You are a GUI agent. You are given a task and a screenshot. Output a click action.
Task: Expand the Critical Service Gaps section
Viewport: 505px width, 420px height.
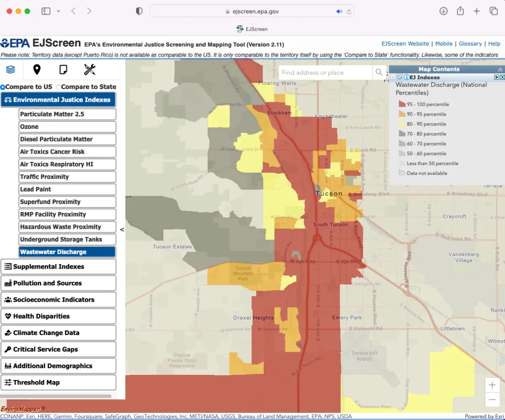(x=58, y=349)
